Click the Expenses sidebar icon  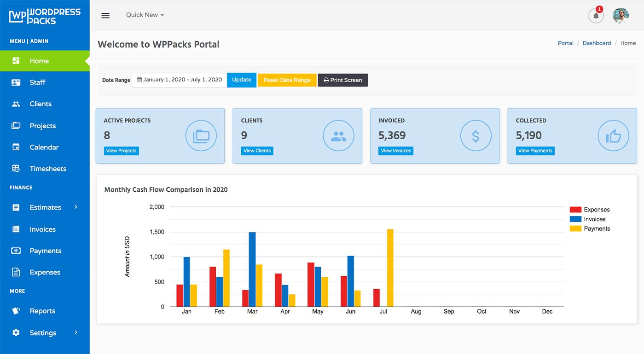[x=15, y=272]
